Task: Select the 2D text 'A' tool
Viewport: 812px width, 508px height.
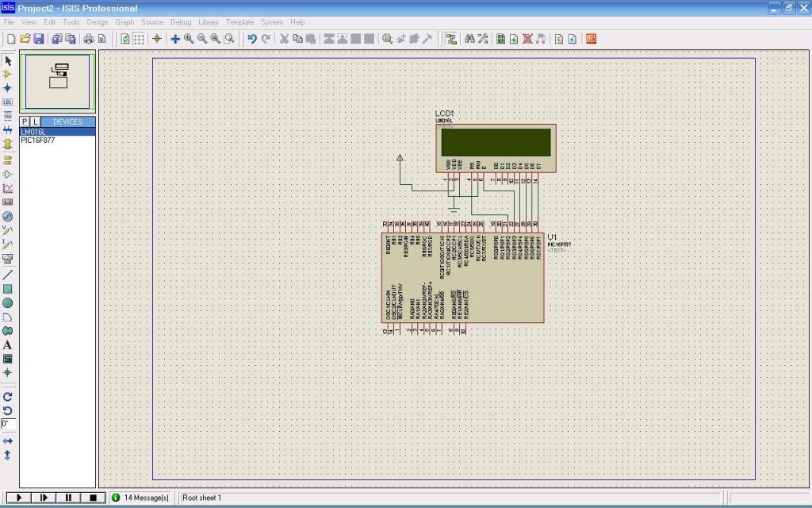Action: [x=8, y=345]
